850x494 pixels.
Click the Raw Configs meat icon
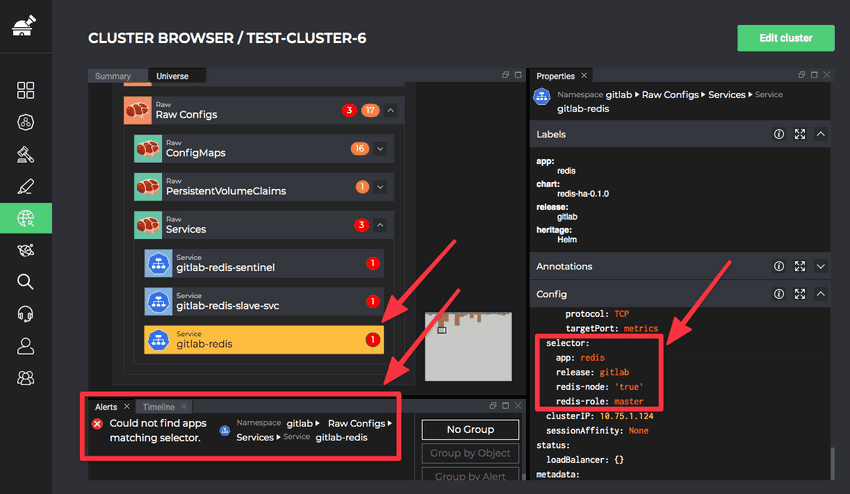138,110
